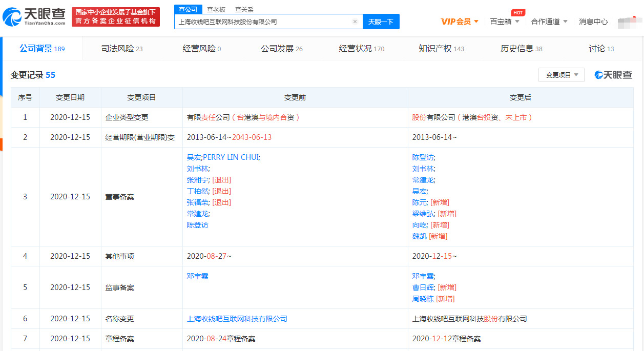Image resolution: width=644 pixels, height=351 pixels.
Task: Open 上海收钱吧互联网科技有限公司 former name link
Action: 237,319
